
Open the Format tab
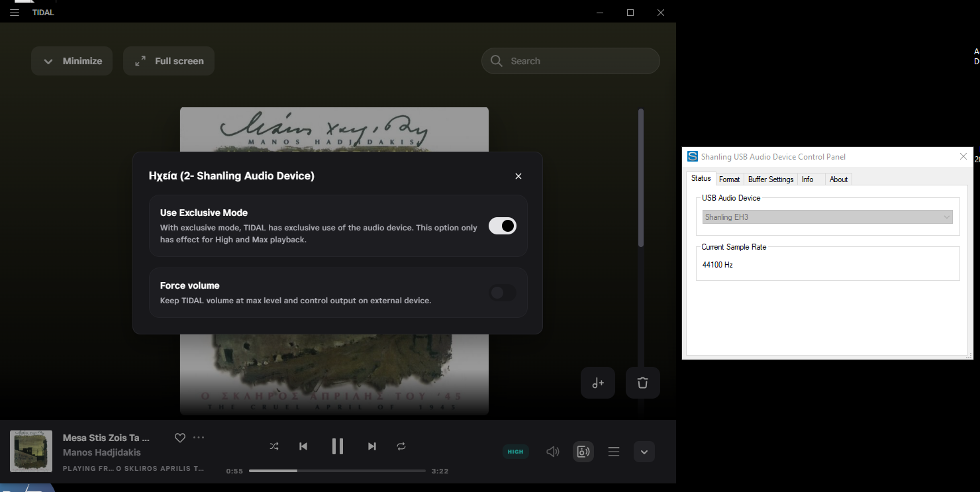[729, 179]
